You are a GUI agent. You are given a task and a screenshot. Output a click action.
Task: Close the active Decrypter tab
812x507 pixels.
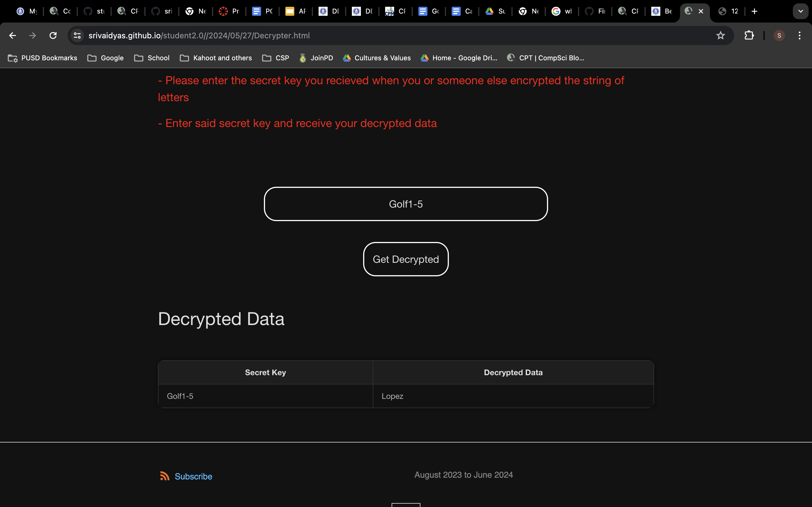coord(701,11)
